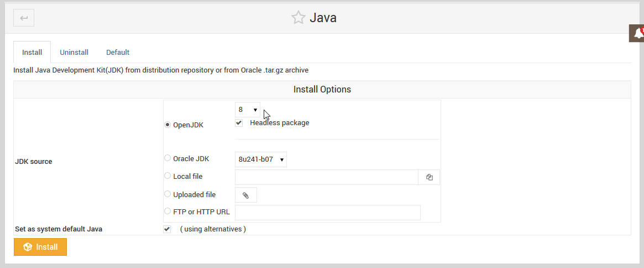This screenshot has height=268, width=644.
Task: Focus the Local file path field
Action: [x=327, y=177]
